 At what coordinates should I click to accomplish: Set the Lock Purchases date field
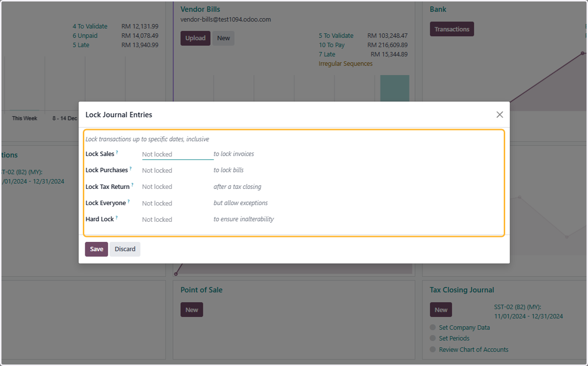[x=177, y=170]
